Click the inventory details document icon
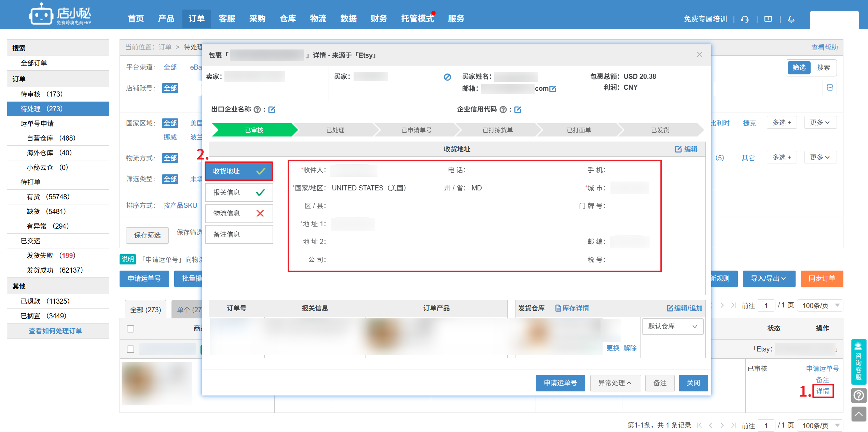This screenshot has height=432, width=868. click(558, 308)
